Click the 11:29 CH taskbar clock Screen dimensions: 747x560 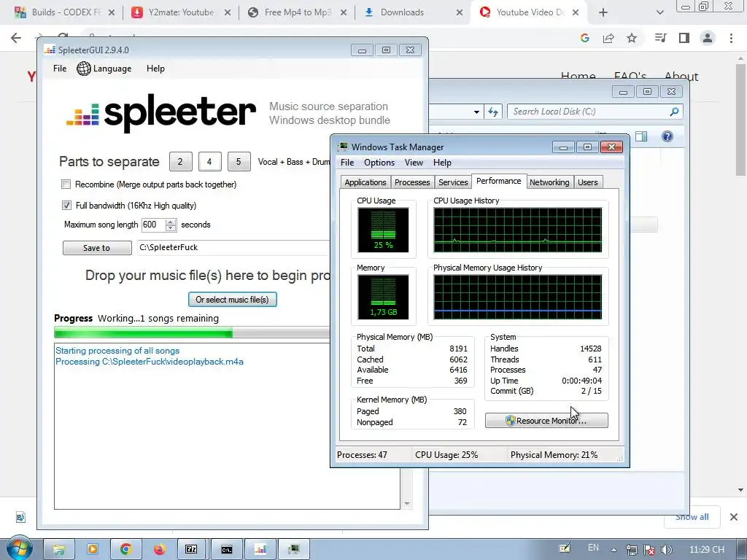coord(706,550)
